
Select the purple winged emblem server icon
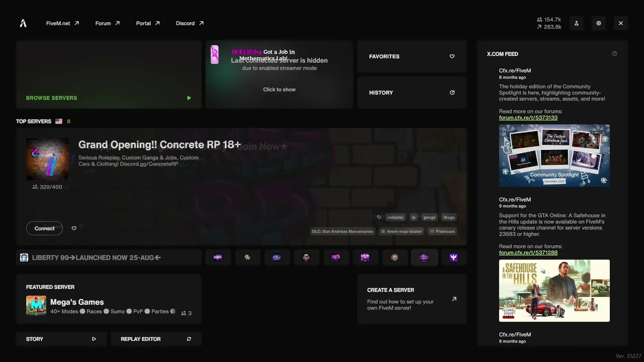(x=454, y=257)
